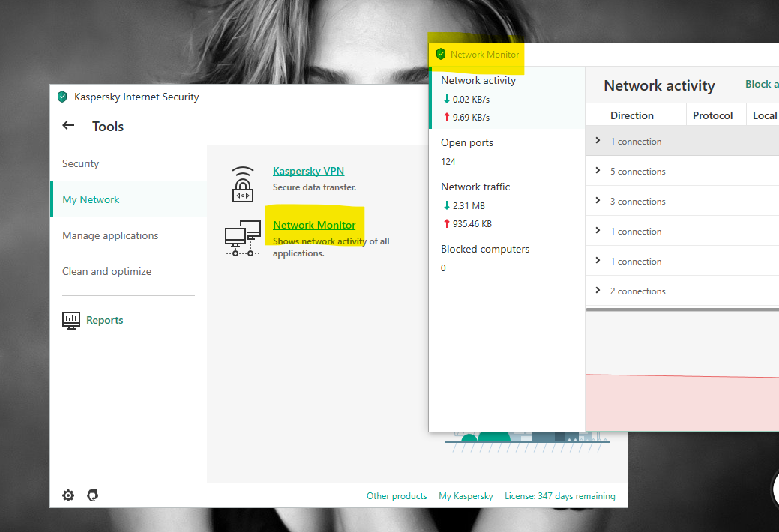779x532 pixels.
Task: Click the 9.69 KB/s upload value
Action: (471, 117)
